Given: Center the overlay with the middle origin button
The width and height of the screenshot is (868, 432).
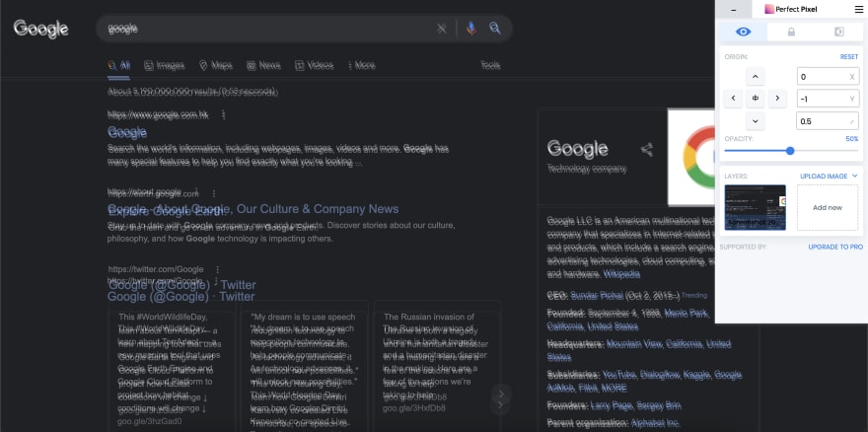Looking at the screenshot, I should (x=756, y=99).
